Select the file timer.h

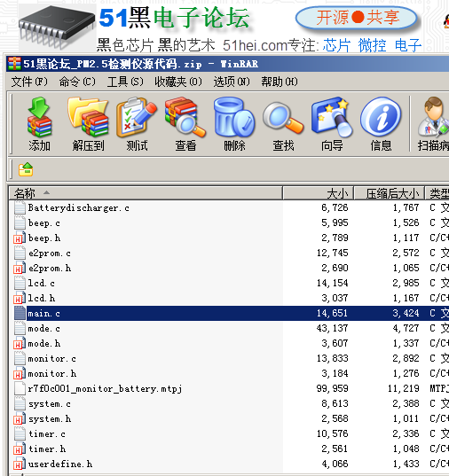click(x=47, y=449)
